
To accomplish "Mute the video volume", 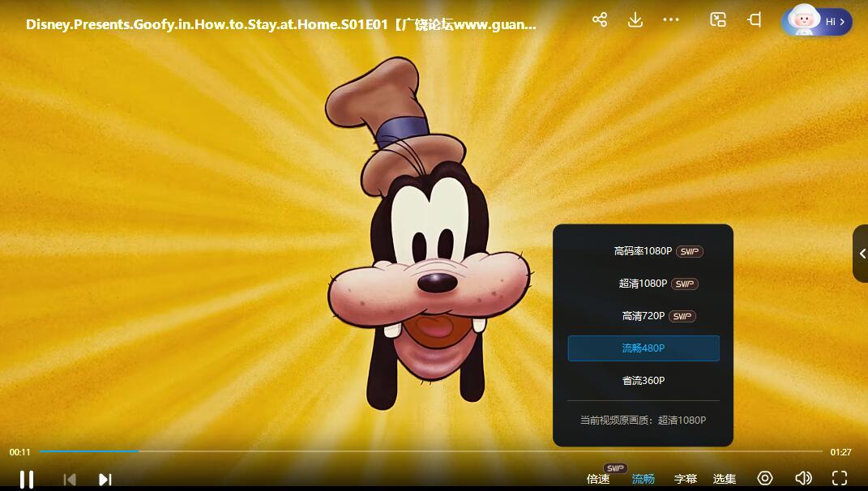I will 803,478.
